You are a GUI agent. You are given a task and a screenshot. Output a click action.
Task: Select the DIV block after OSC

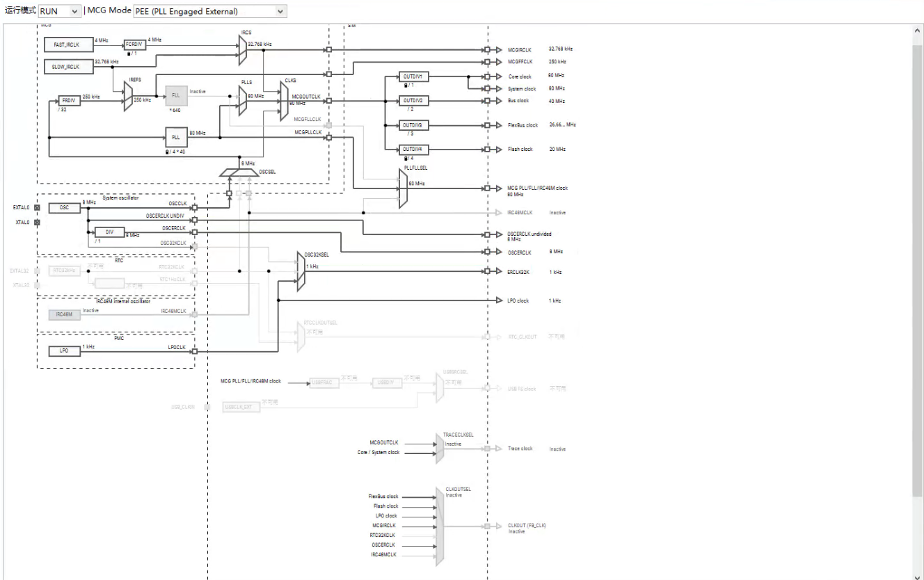(109, 232)
